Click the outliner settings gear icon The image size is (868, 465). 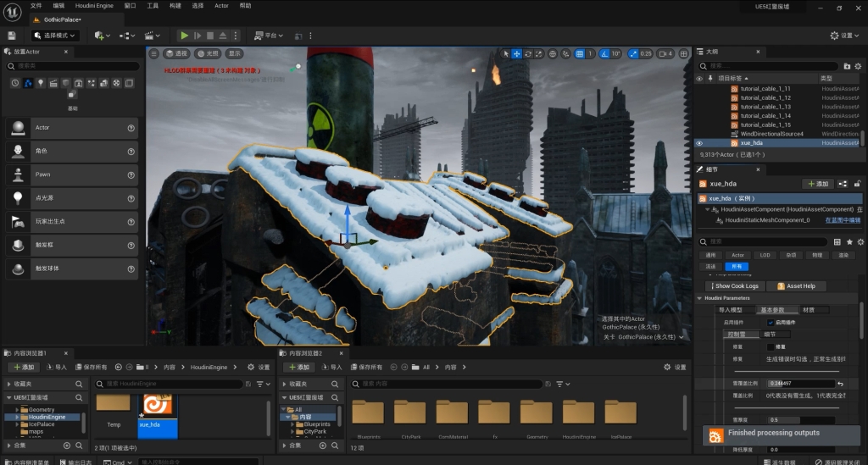[x=858, y=66]
